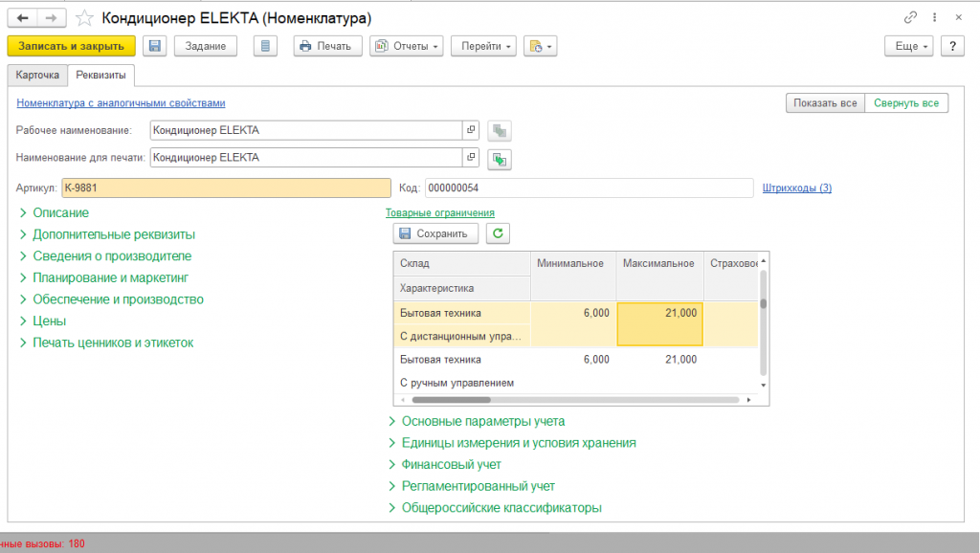Image resolution: width=980 pixels, height=553 pixels.
Task: Click the table's scroll right arrow
Action: click(748, 400)
